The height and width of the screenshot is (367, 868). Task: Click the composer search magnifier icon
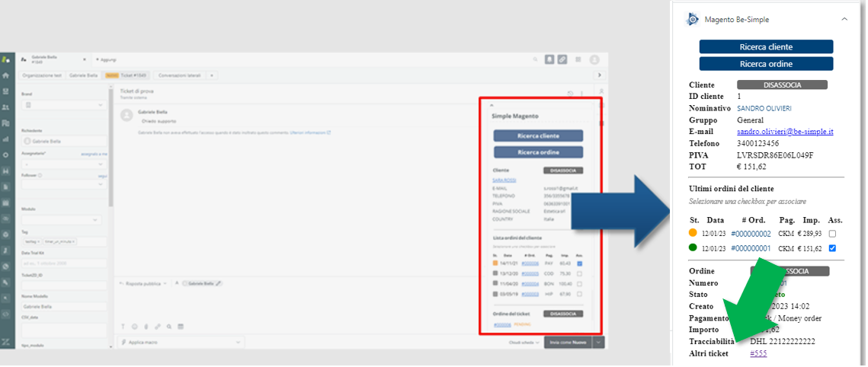click(169, 326)
